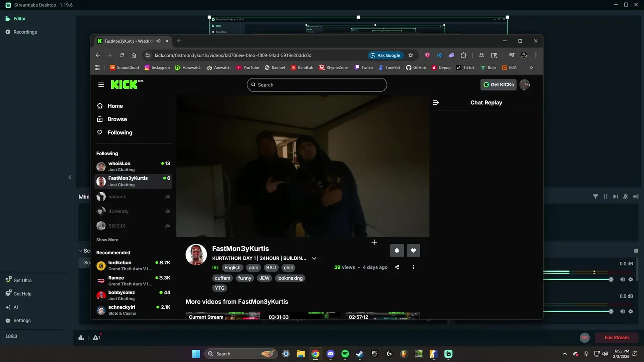Open Spotify from the taskbar
This screenshot has width=644, height=362.
tap(345, 354)
